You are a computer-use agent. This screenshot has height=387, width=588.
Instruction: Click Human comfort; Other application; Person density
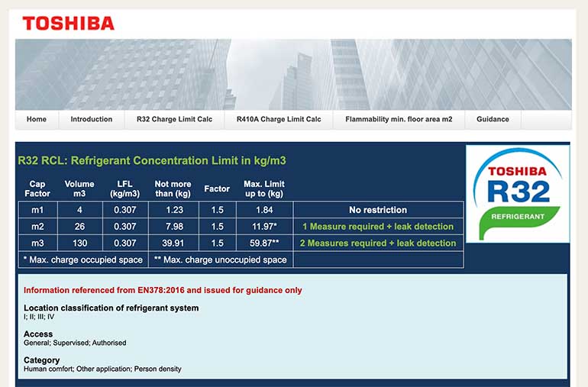tap(102, 369)
